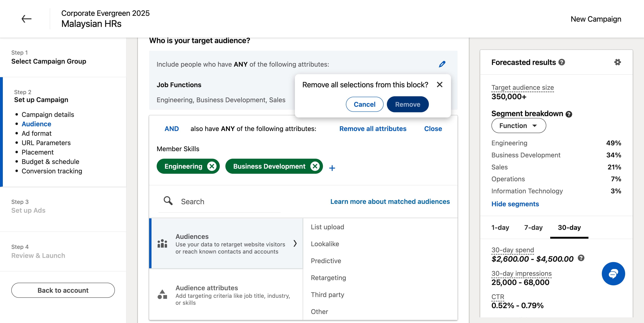Click the back arrow icon in header
This screenshot has height=323, width=644.
[26, 19]
